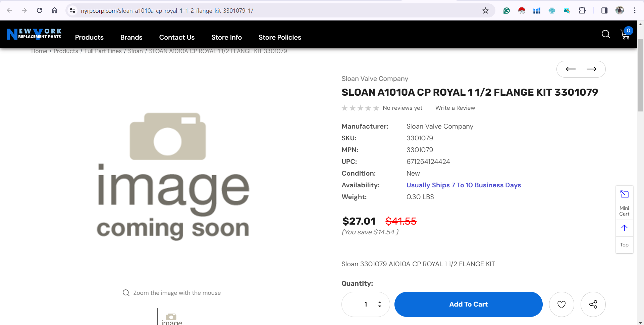Open the Brands menu
The width and height of the screenshot is (644, 325).
tap(131, 37)
